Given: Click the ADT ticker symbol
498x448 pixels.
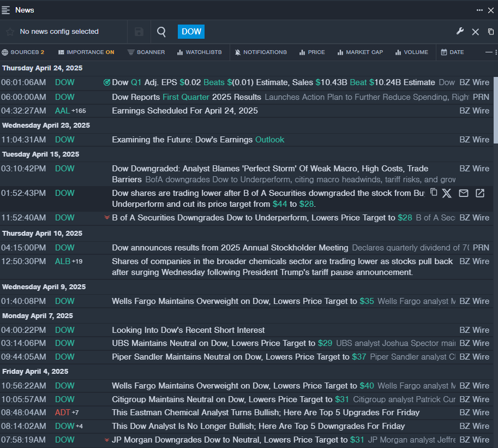Looking at the screenshot, I should (x=63, y=413).
